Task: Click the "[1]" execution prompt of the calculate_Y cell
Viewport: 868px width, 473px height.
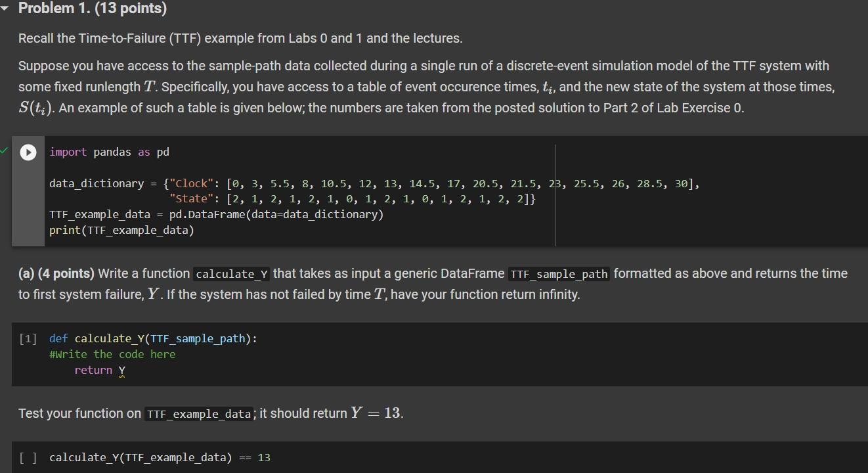Action: tap(27, 338)
